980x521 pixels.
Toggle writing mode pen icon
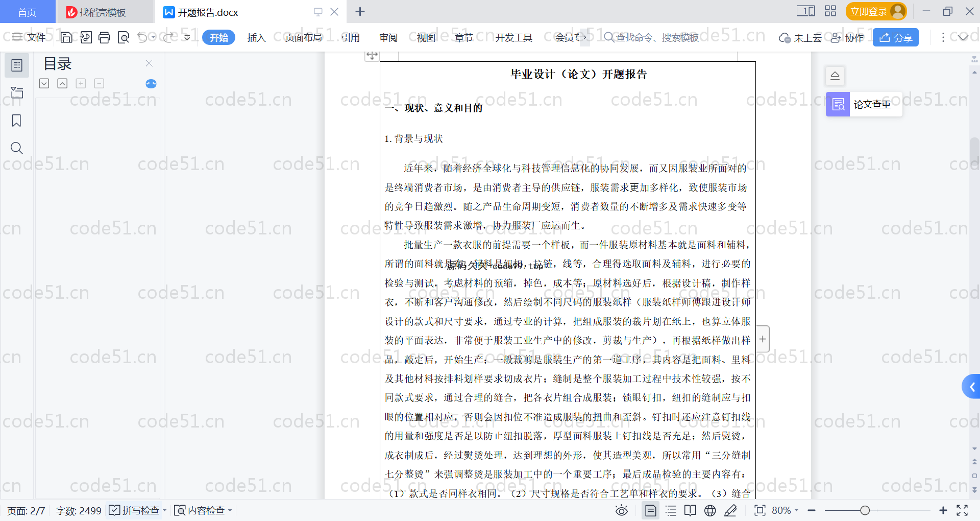[x=730, y=510]
